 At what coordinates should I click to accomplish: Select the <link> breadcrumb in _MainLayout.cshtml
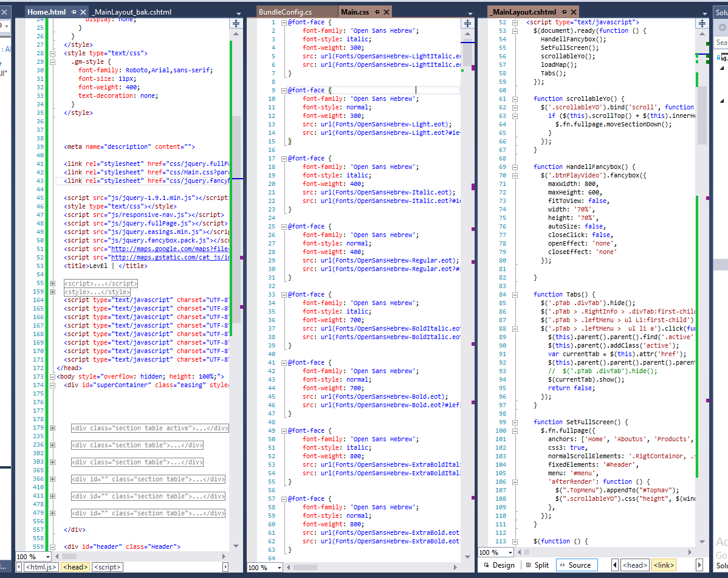tap(664, 565)
